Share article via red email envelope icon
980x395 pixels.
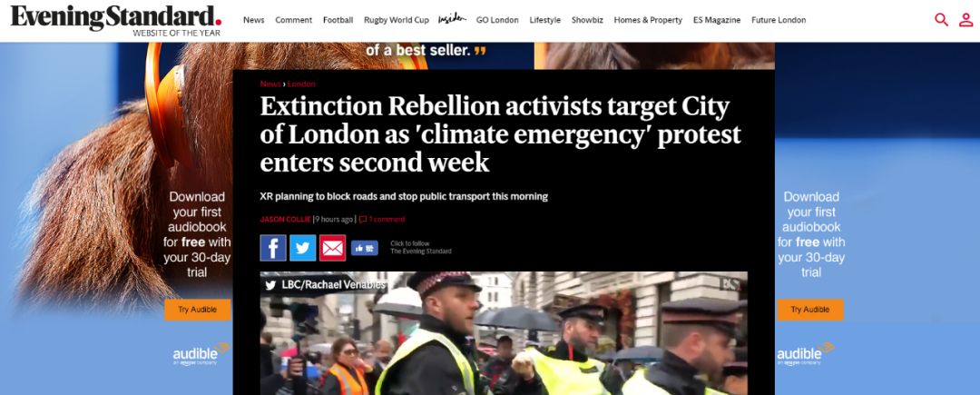332,248
